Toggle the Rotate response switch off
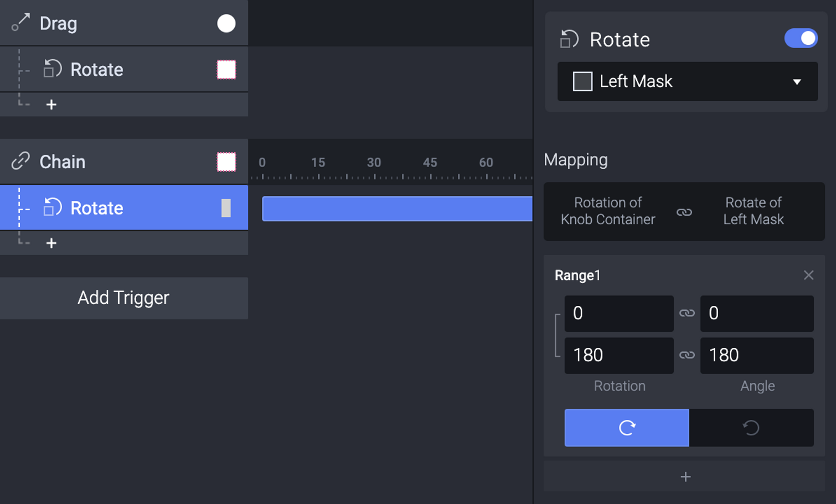Image resolution: width=836 pixels, height=504 pixels. (801, 38)
